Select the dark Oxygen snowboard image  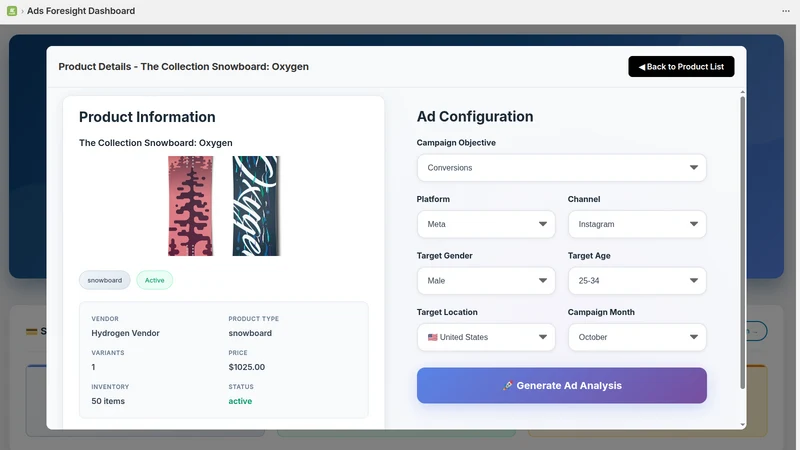pyautogui.click(x=256, y=206)
